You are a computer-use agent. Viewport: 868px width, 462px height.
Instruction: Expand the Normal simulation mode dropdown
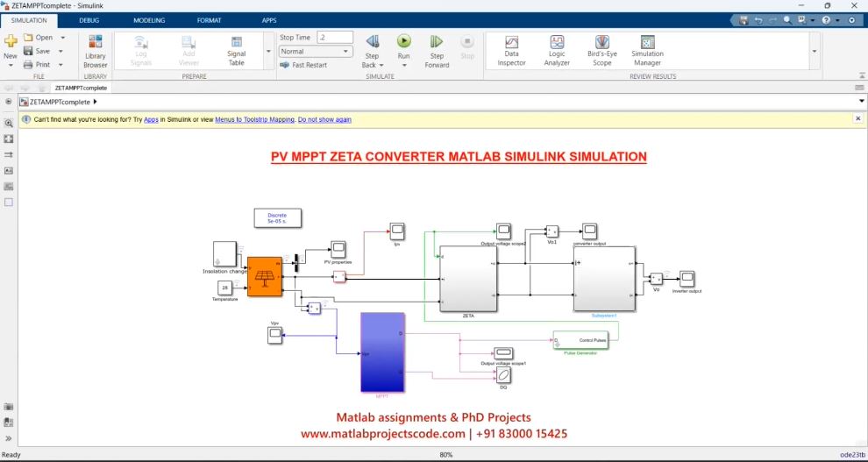(x=345, y=52)
